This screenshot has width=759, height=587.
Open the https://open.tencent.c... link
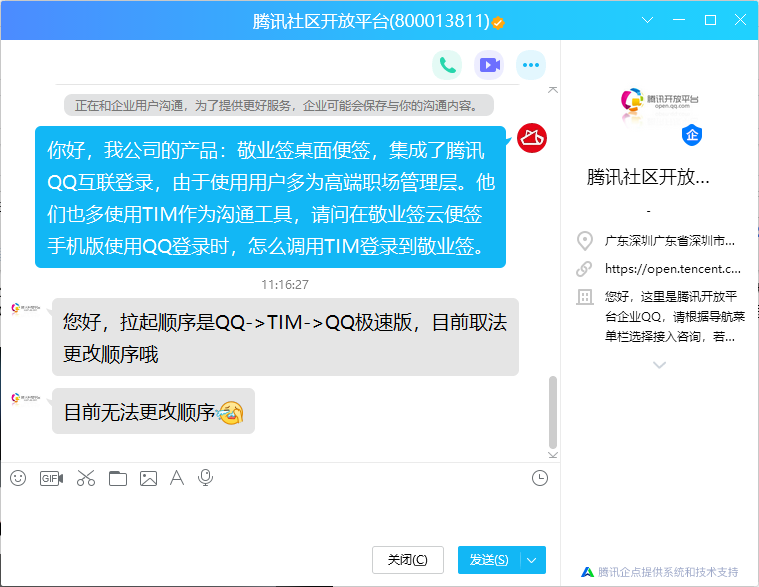[672, 269]
